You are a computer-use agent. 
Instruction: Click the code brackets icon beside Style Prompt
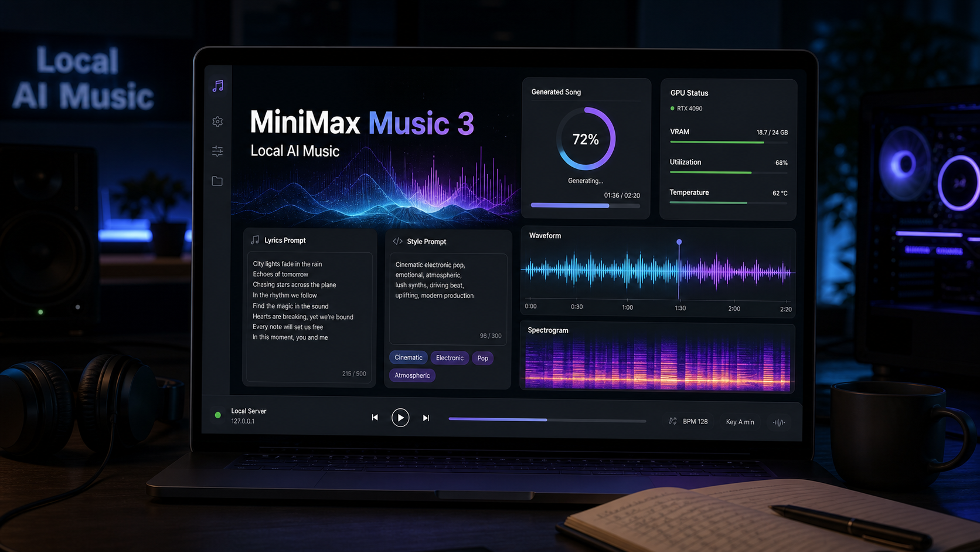tap(397, 241)
